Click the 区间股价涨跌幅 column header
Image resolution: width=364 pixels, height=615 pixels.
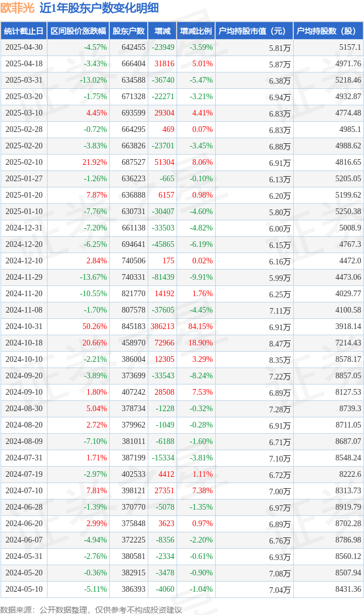[x=79, y=31]
